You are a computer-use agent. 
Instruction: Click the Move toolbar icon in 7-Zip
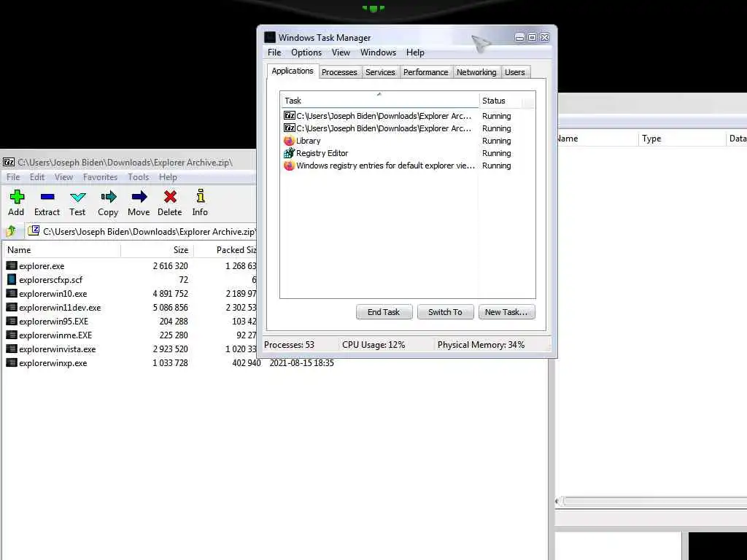pos(139,197)
